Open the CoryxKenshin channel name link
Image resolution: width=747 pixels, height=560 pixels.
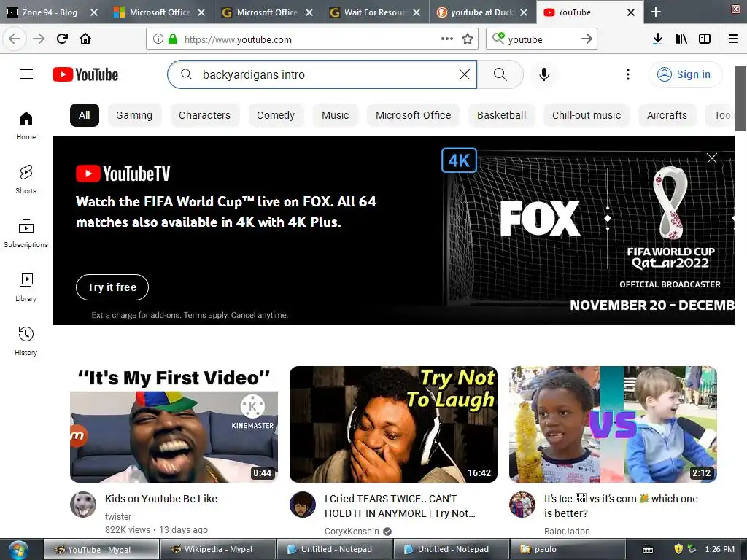(x=352, y=531)
